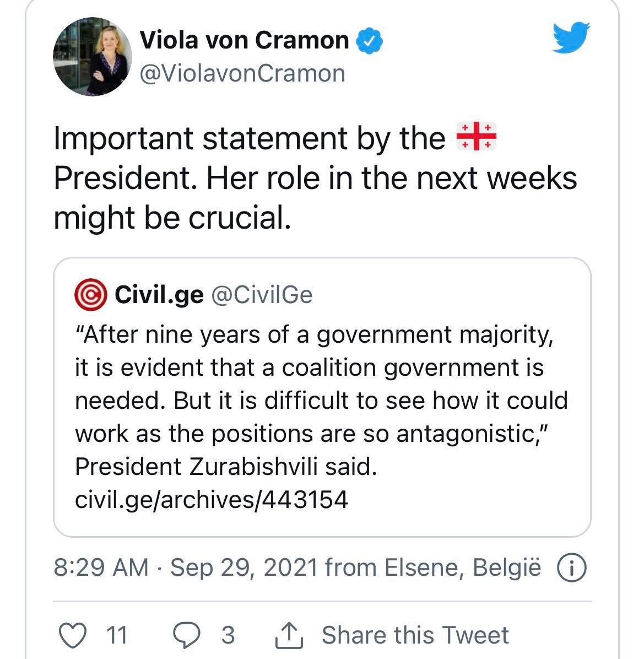Screen dimensions: 644x659
Task: Click the blue verified badge
Action: pos(370,41)
